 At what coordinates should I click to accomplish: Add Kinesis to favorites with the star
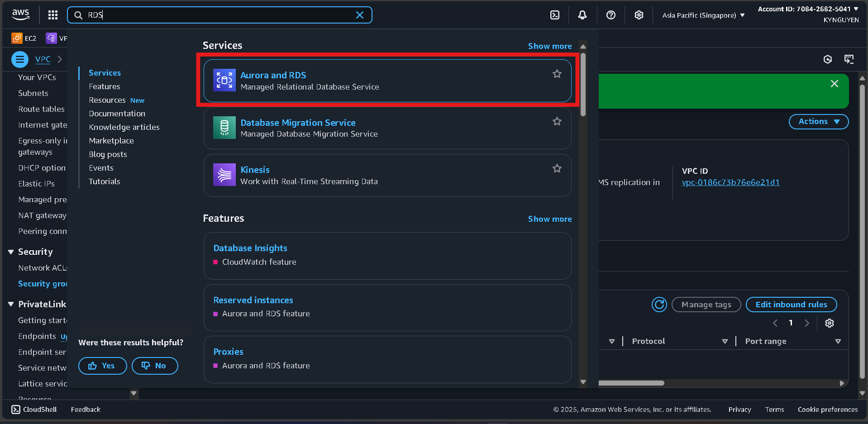(557, 168)
